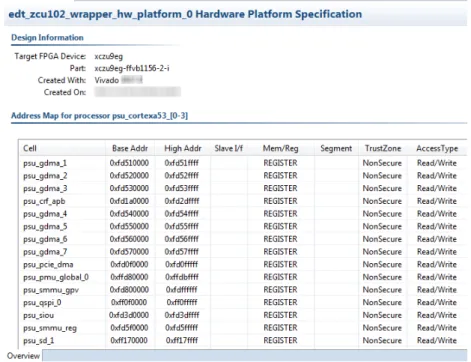Sort table by the Cell column header
The image size is (471, 362).
coord(62,148)
